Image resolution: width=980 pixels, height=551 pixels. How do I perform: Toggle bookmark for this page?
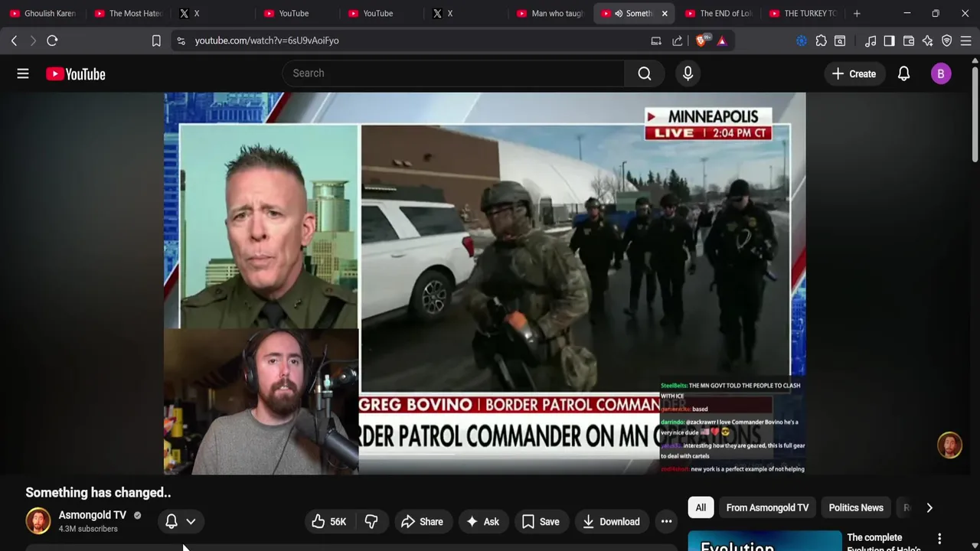tap(156, 41)
